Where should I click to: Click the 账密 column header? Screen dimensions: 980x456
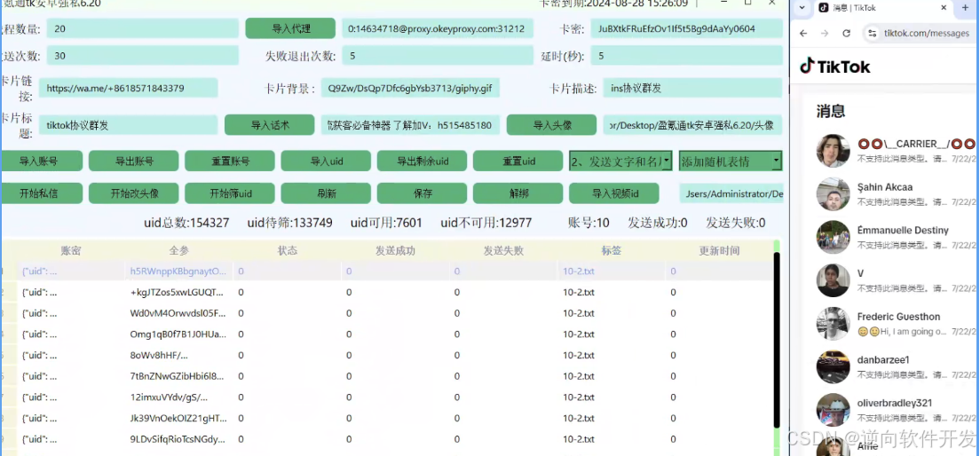tap(71, 250)
